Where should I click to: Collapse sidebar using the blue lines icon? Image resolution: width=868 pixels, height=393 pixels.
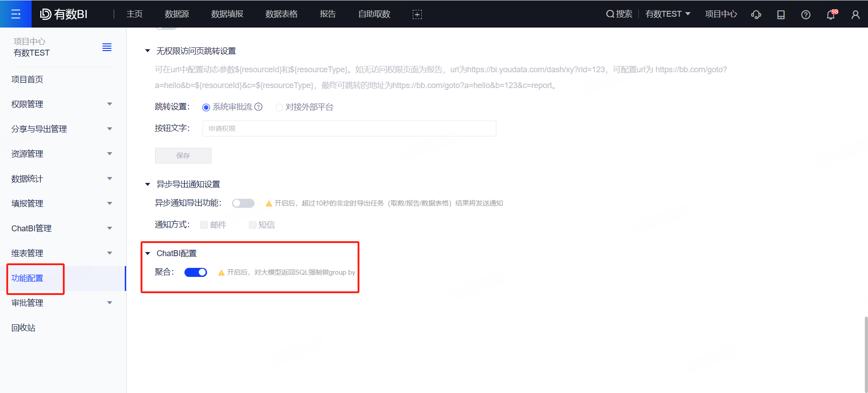pyautogui.click(x=107, y=47)
